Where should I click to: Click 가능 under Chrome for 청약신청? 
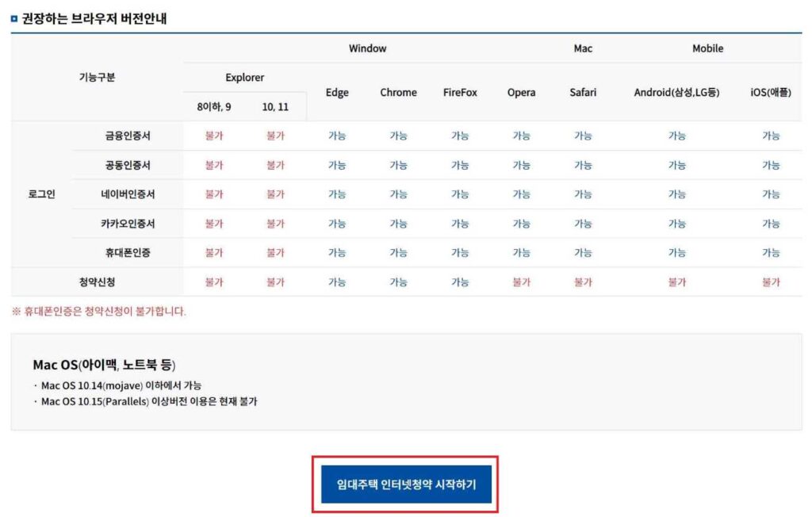(x=397, y=281)
